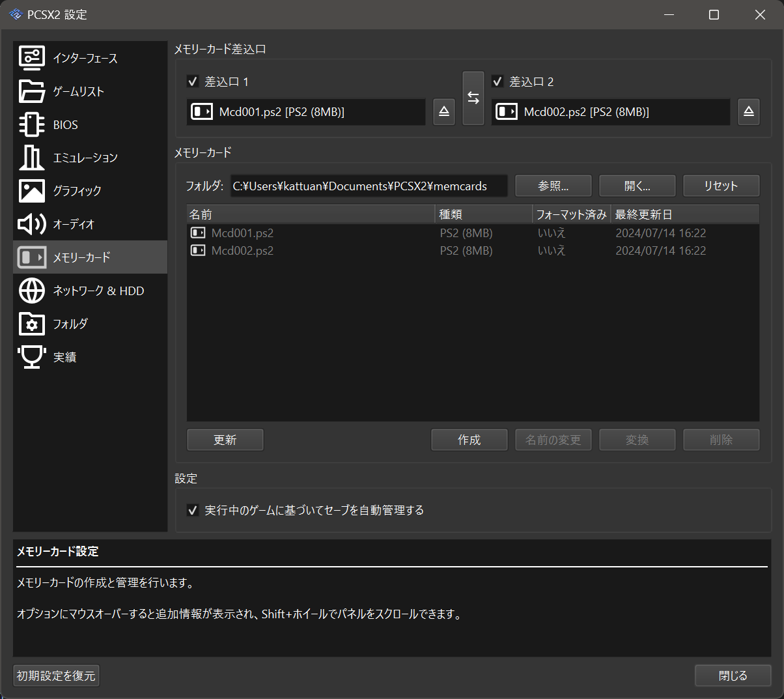Click the BIOS chip icon
The image size is (784, 699).
(x=31, y=124)
